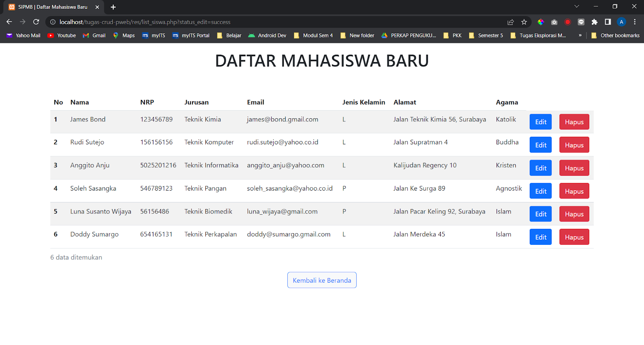Click the forward navigation arrow
Viewport: 644px width, 345px height.
point(23,22)
